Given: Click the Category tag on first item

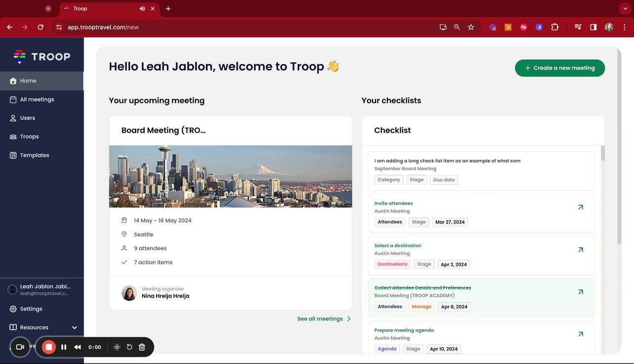Looking at the screenshot, I should click(389, 180).
